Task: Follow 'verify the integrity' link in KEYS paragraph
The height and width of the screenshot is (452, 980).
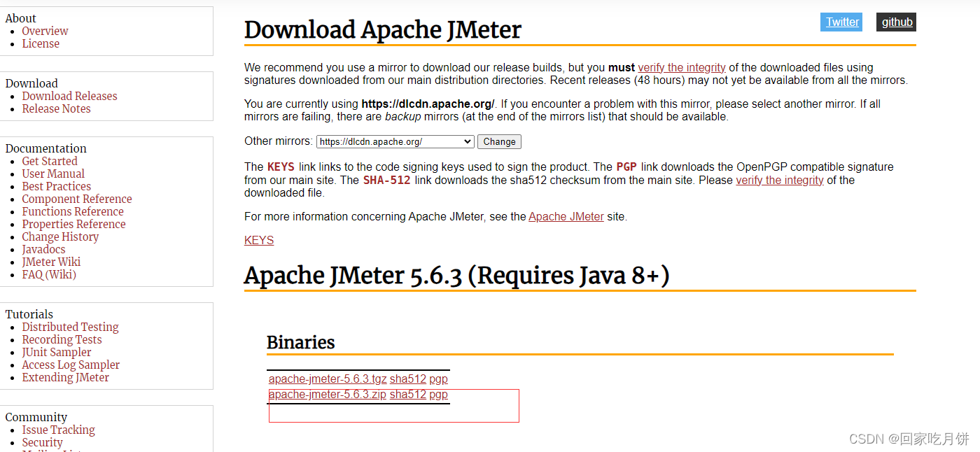Action: pos(780,180)
